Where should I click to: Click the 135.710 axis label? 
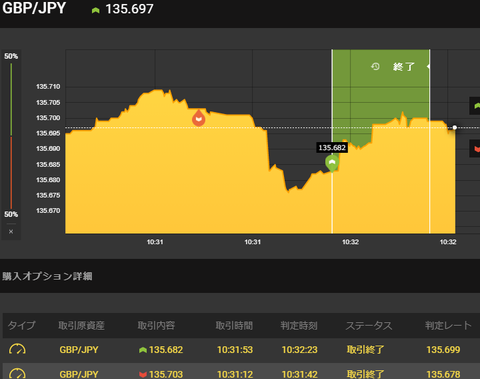point(48,87)
